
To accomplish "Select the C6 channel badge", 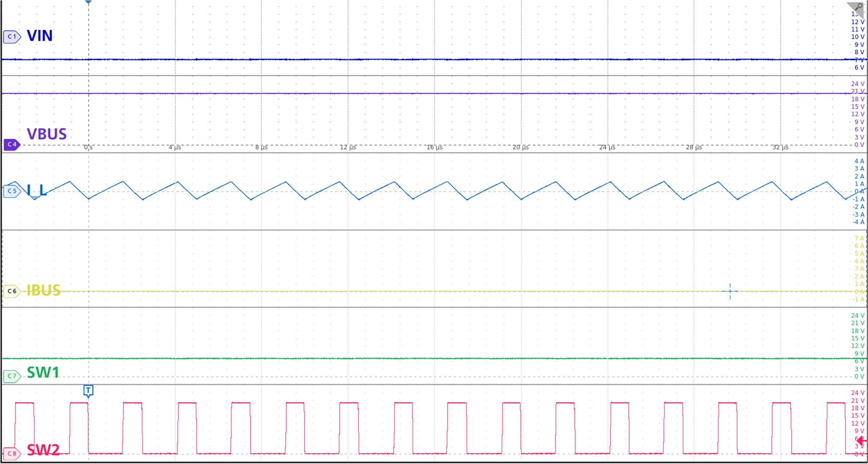I will (x=11, y=291).
